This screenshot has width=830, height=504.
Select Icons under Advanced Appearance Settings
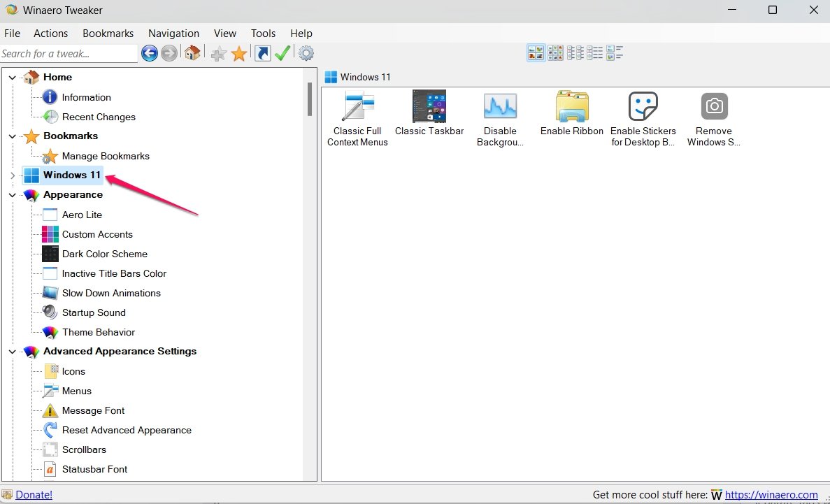pos(73,371)
